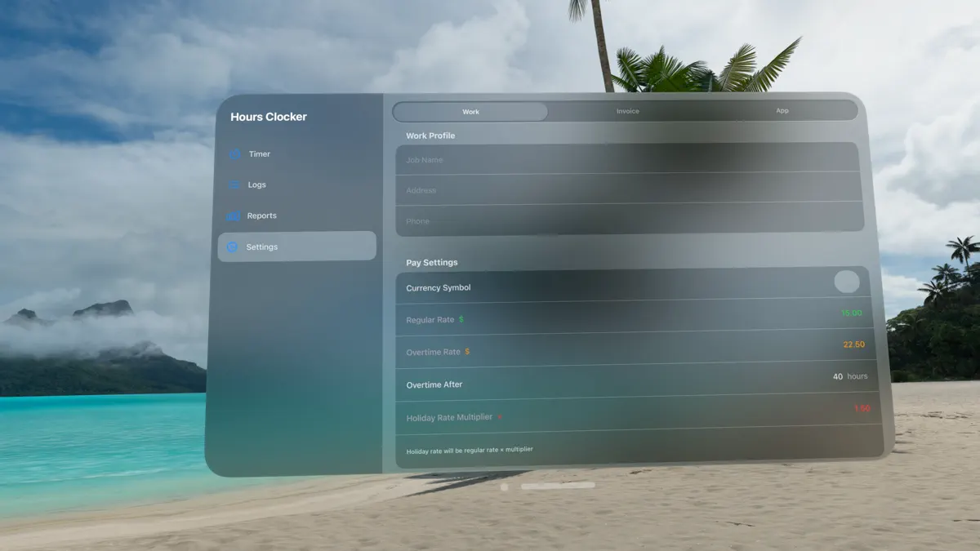Click the Phone input field
The height and width of the screenshot is (551, 980).
pos(630,221)
